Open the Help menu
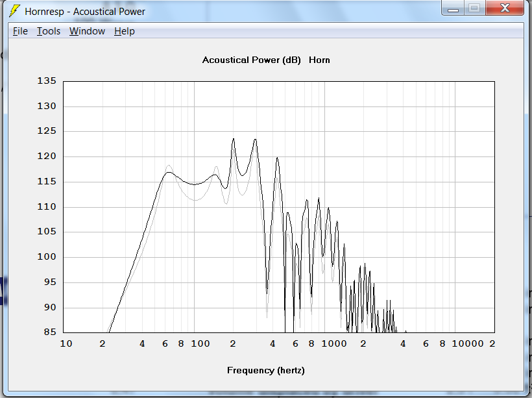 (x=125, y=31)
